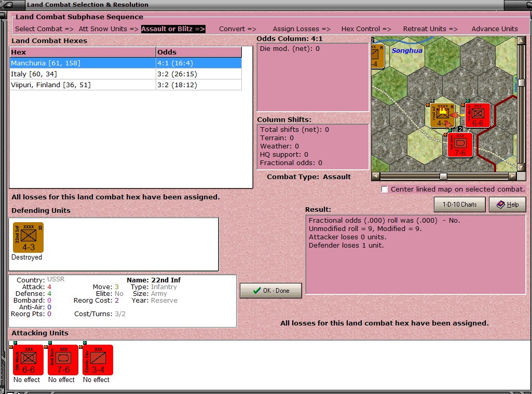This screenshot has height=394, width=532.
Task: Click the red 7-6 armor unit on the map
Action: [x=460, y=145]
